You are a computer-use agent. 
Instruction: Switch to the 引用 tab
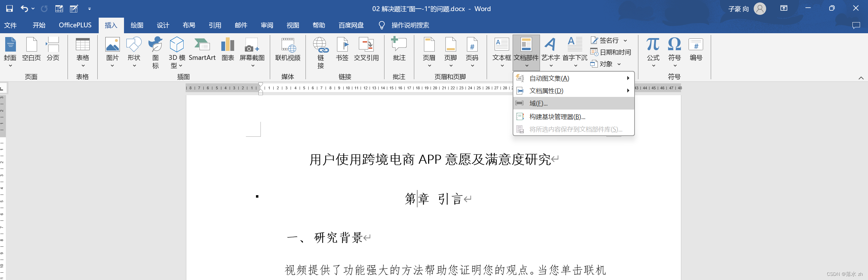tap(215, 25)
